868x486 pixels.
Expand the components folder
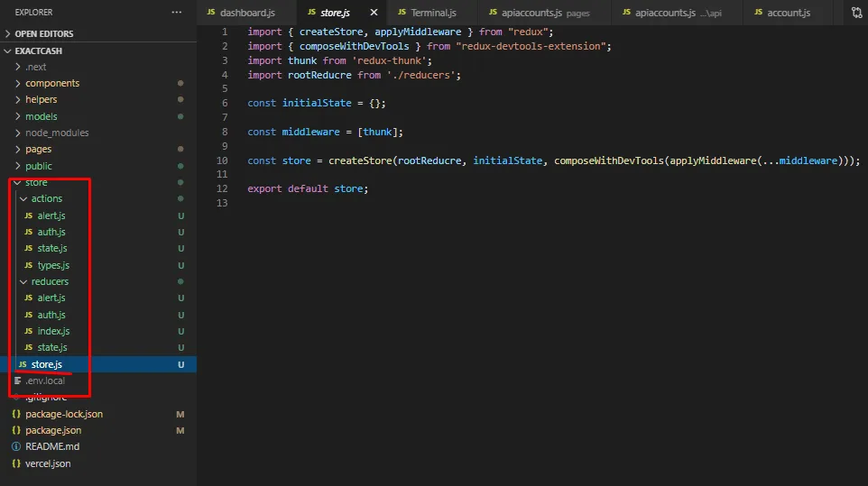coord(98,83)
